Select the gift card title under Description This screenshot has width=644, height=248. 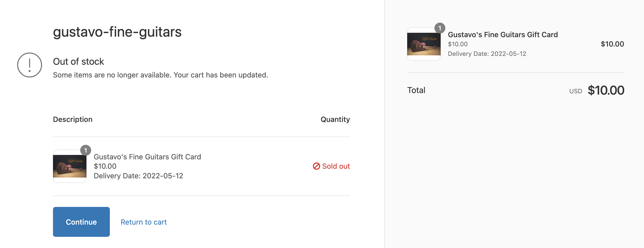point(147,157)
